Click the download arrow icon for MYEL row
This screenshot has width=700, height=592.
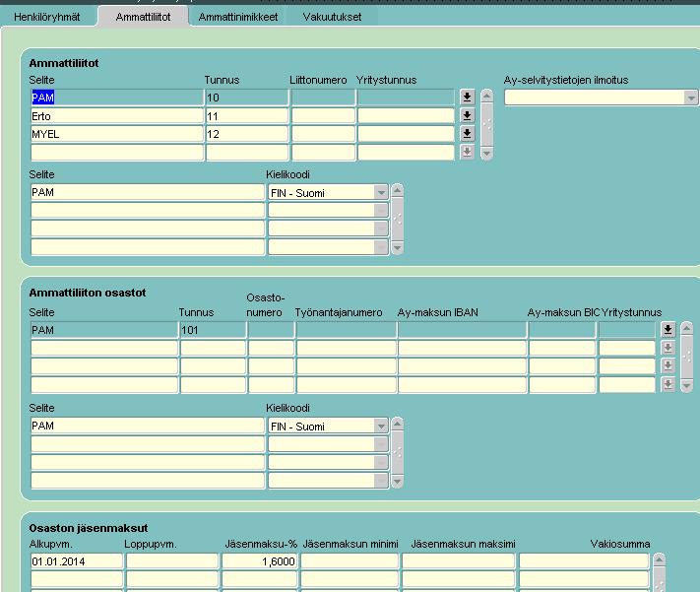pos(467,134)
